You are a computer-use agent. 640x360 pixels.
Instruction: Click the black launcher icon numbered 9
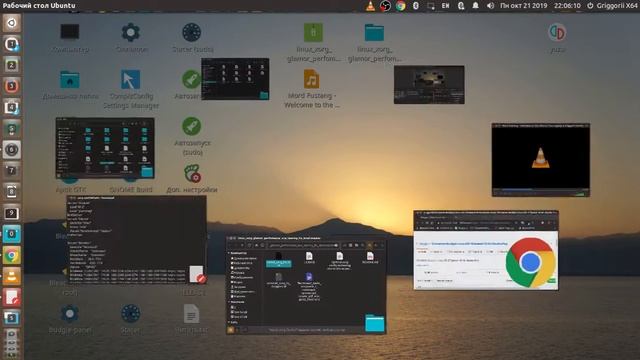pyautogui.click(x=11, y=213)
